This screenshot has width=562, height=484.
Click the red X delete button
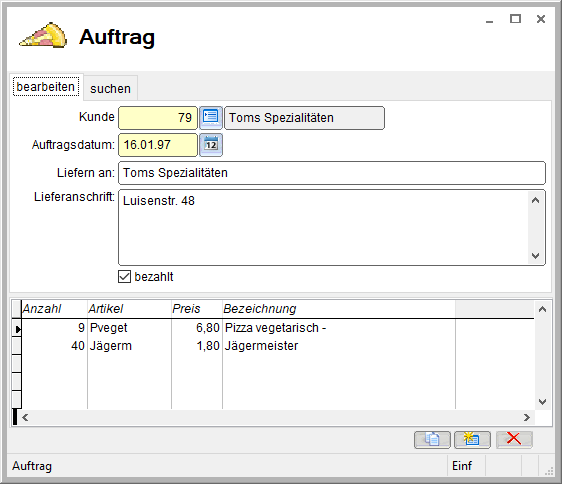coord(514,440)
